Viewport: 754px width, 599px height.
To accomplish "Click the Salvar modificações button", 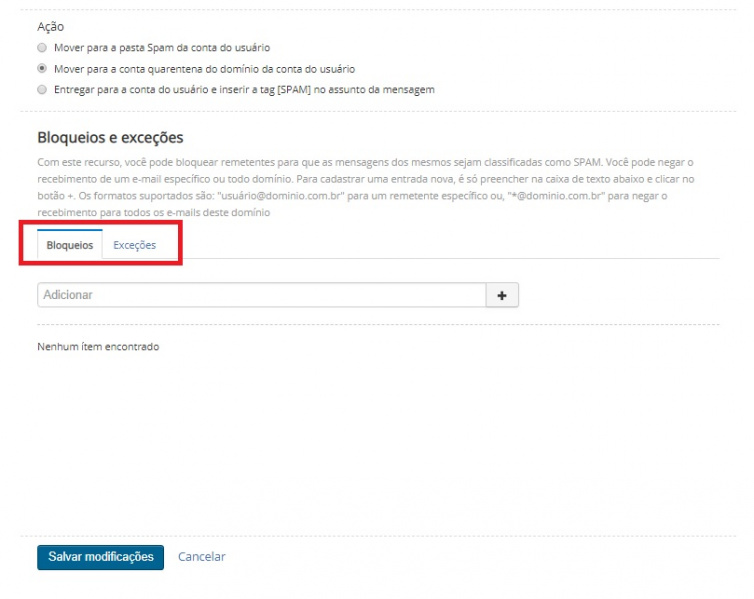I will pos(100,557).
